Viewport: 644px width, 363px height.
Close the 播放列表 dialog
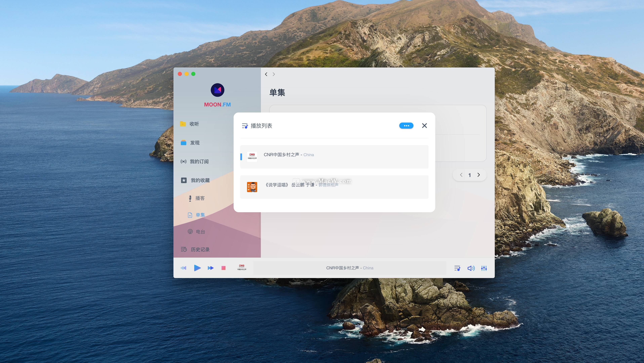pos(425,126)
